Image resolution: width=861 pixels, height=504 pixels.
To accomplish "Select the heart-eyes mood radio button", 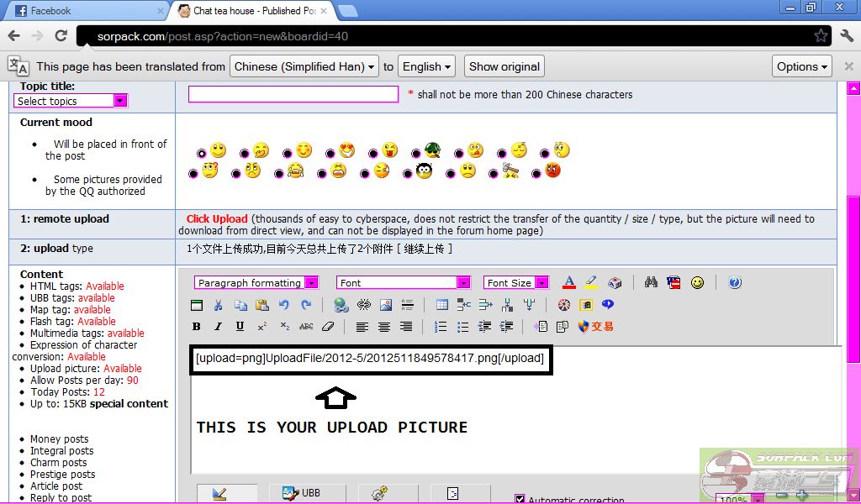I will click(x=330, y=154).
